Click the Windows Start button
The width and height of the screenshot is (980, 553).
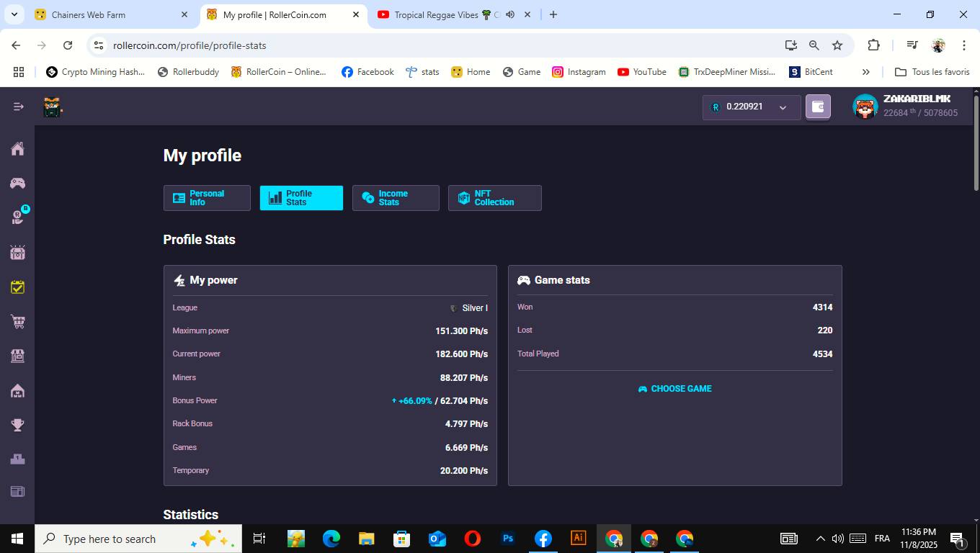tap(17, 539)
